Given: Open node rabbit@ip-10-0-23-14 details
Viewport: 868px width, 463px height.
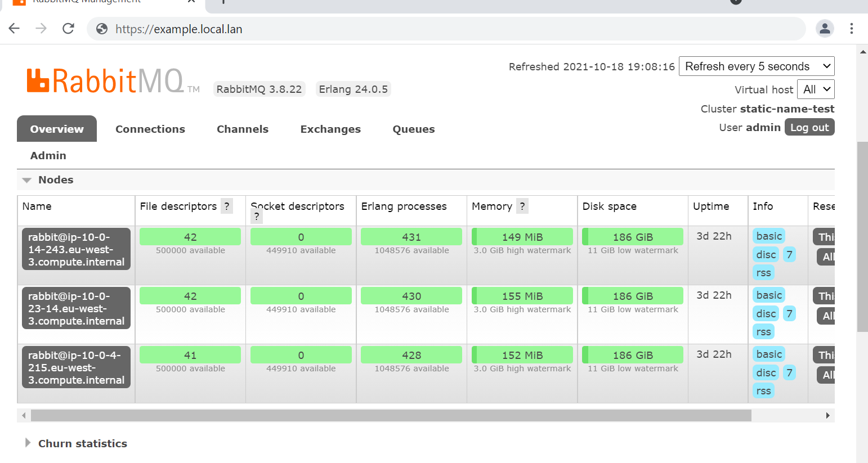Looking at the screenshot, I should click(77, 308).
